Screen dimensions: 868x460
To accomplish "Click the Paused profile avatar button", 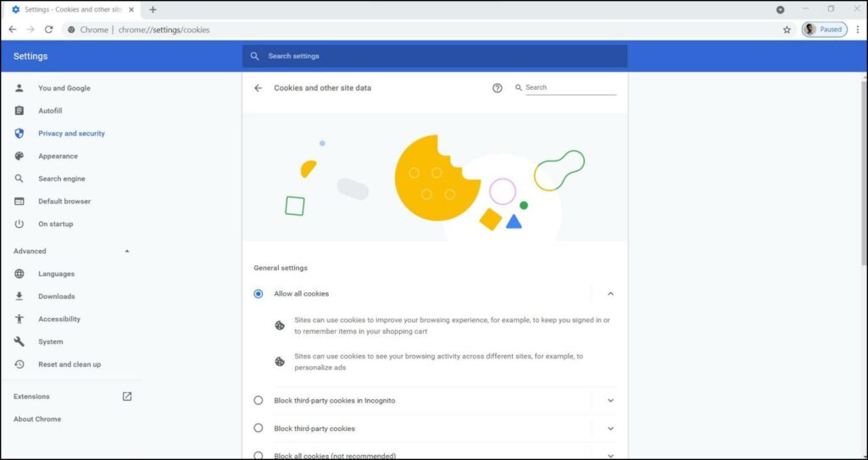I will [824, 30].
